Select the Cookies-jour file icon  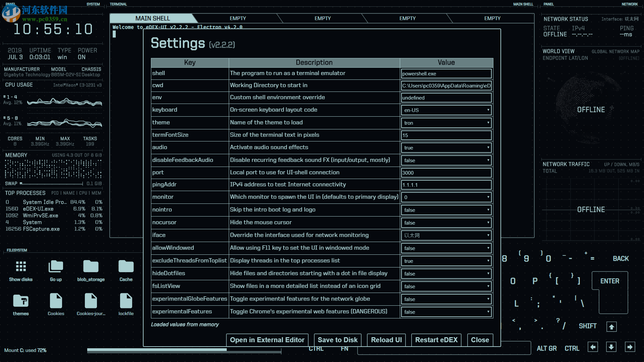pos(91,301)
